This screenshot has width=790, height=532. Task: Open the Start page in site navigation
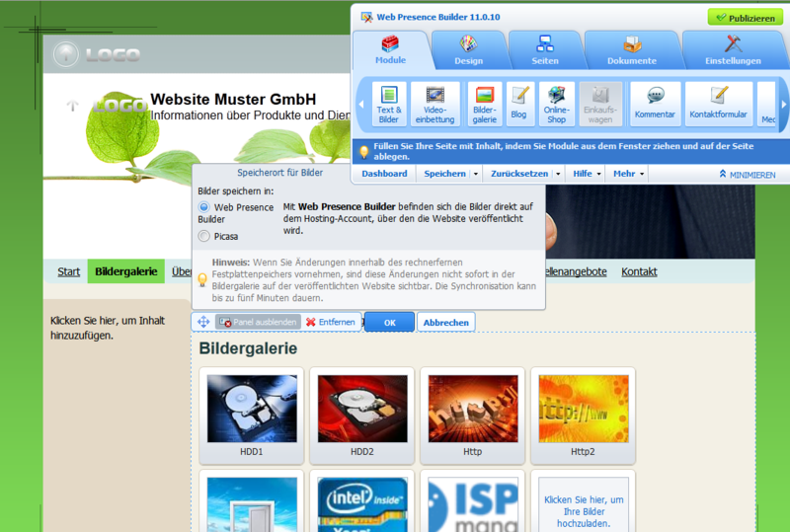(68, 271)
